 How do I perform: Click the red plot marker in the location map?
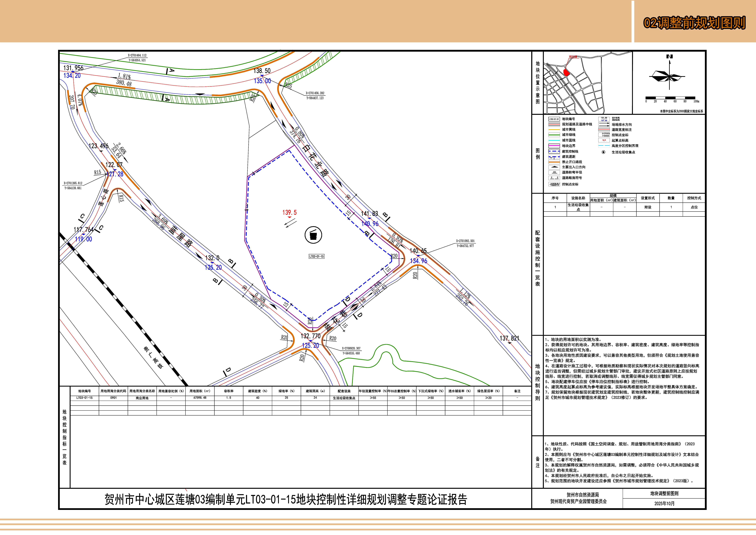pyautogui.click(x=566, y=73)
